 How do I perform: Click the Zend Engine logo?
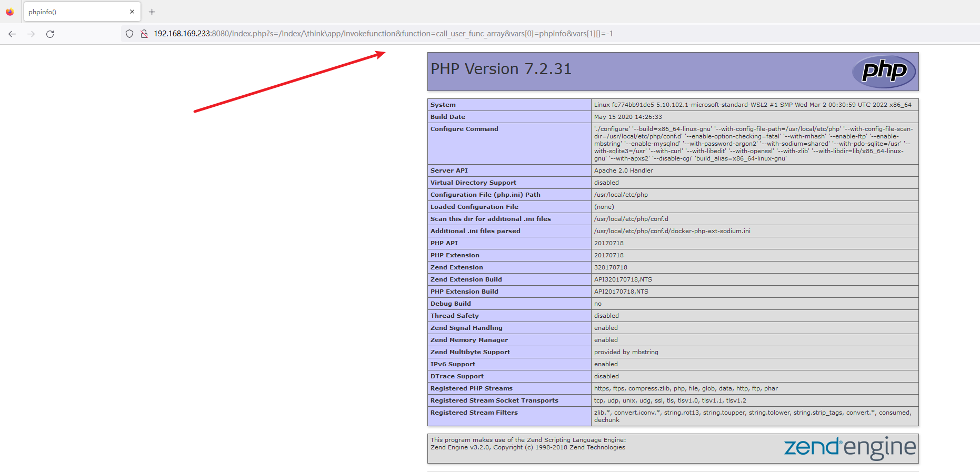(x=849, y=448)
